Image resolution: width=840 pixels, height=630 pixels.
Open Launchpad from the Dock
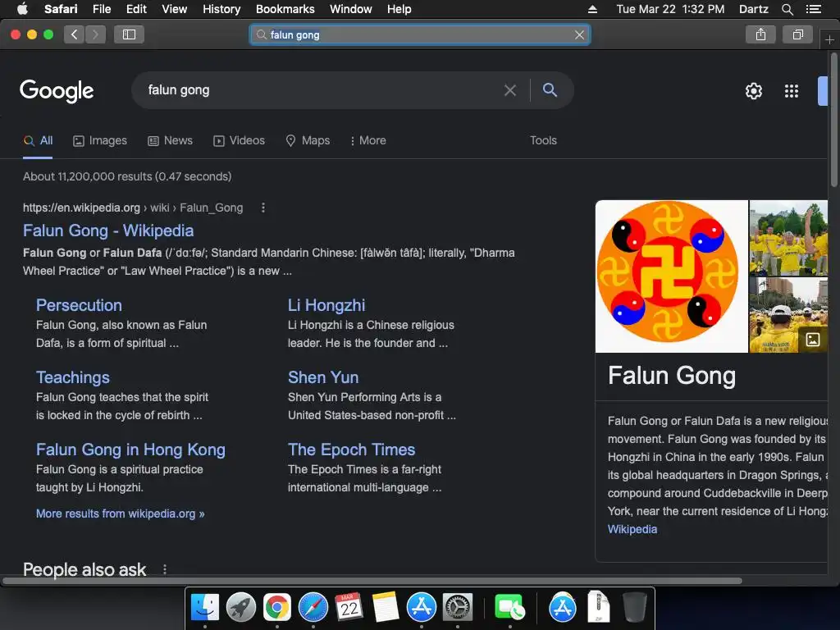pyautogui.click(x=241, y=608)
